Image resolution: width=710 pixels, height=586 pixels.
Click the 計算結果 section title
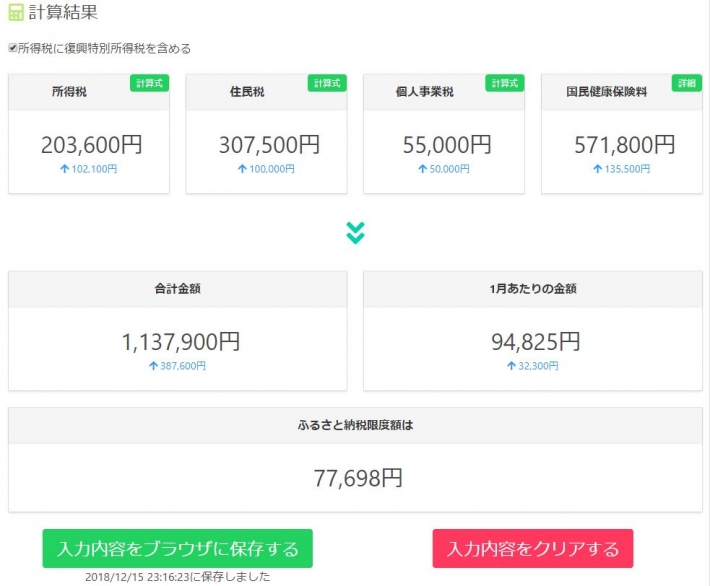click(x=63, y=12)
